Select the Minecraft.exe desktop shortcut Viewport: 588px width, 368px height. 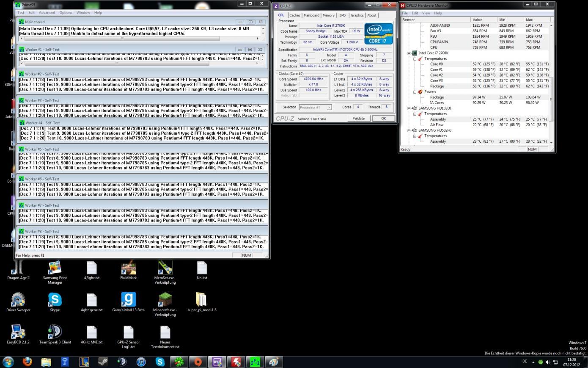click(165, 305)
